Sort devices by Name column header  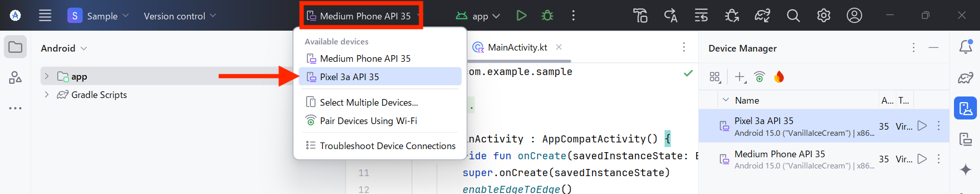[747, 101]
